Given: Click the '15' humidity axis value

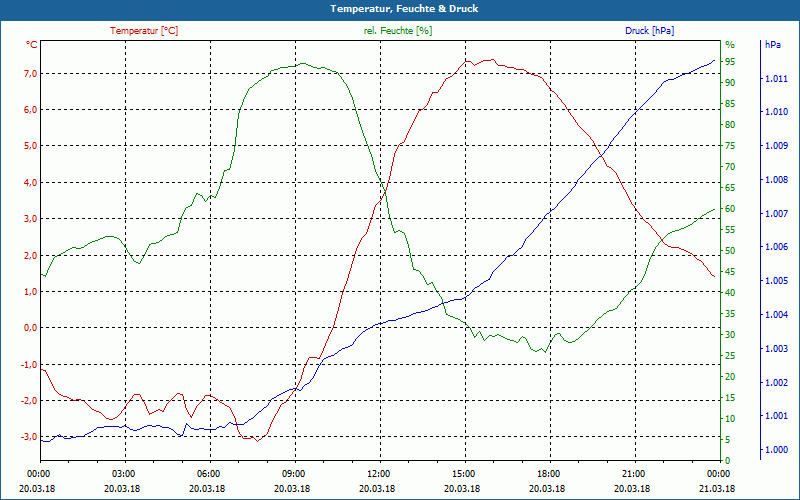Looking at the screenshot, I should [730, 398].
